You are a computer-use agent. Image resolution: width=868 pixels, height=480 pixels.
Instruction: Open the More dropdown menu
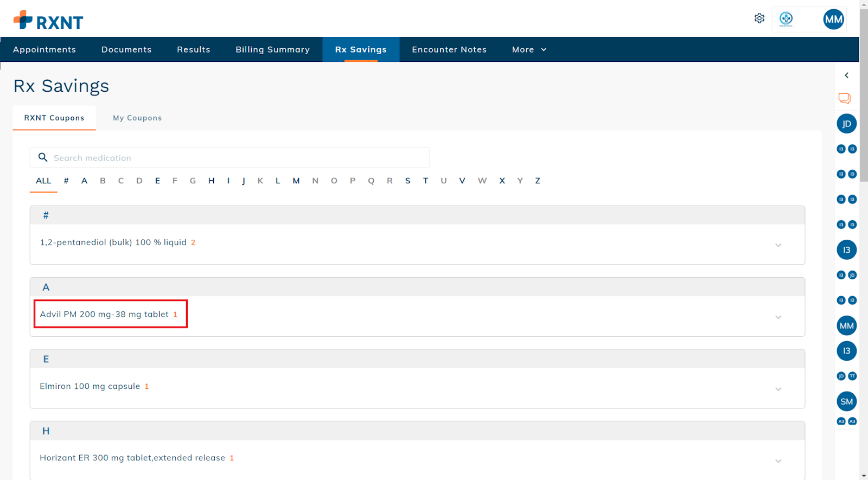coord(529,49)
